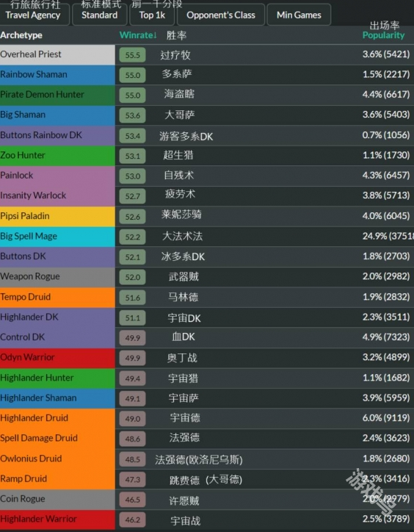Open the Travel Agency filter dropdown
Image resolution: width=414 pixels, height=532 pixels.
34,15
